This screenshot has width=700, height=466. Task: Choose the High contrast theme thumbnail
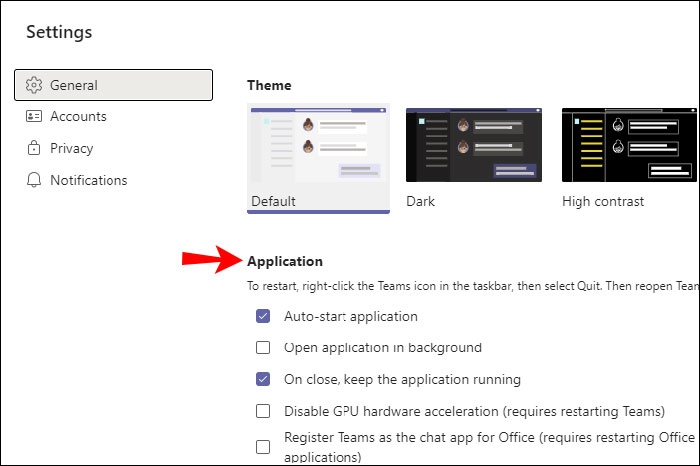tap(629, 145)
